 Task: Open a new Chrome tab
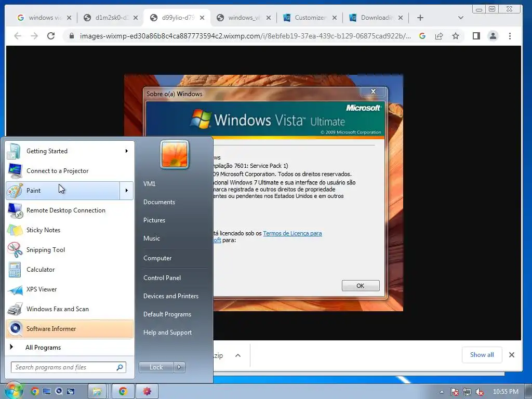coord(420,18)
